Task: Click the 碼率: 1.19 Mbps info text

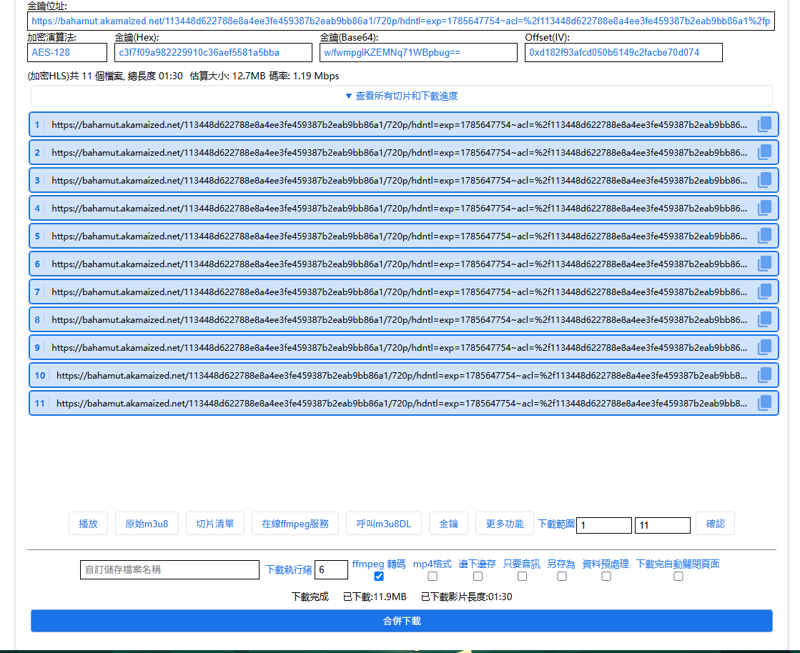Action: (304, 76)
